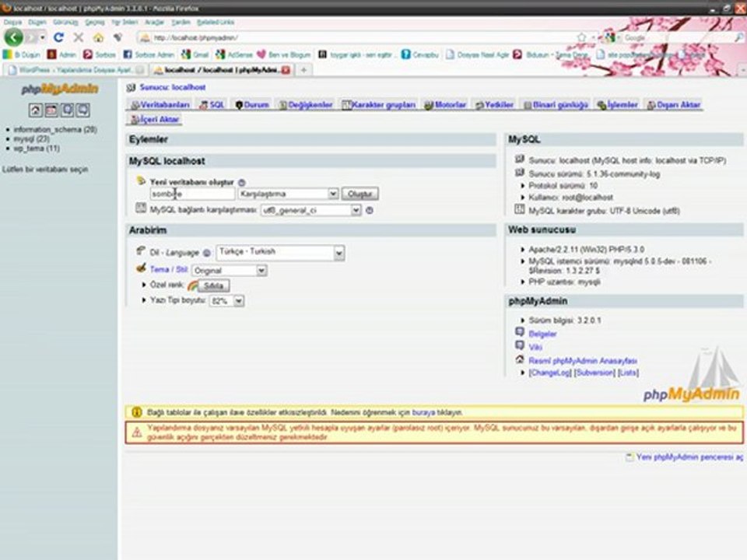The image size is (747, 560).
Task: Select information_schema database in sidebar
Action: pyautogui.click(x=55, y=130)
